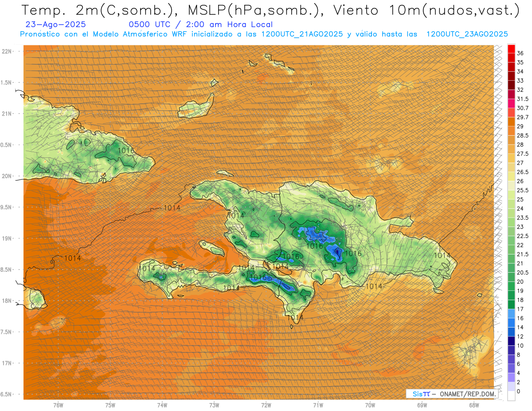Click the color scale value "32"
The image size is (532, 411).
(x=520, y=90)
